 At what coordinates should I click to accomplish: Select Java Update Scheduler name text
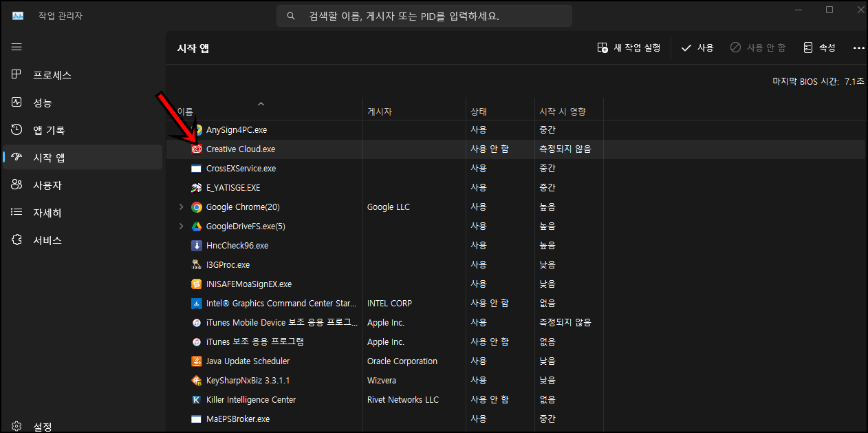coord(248,361)
